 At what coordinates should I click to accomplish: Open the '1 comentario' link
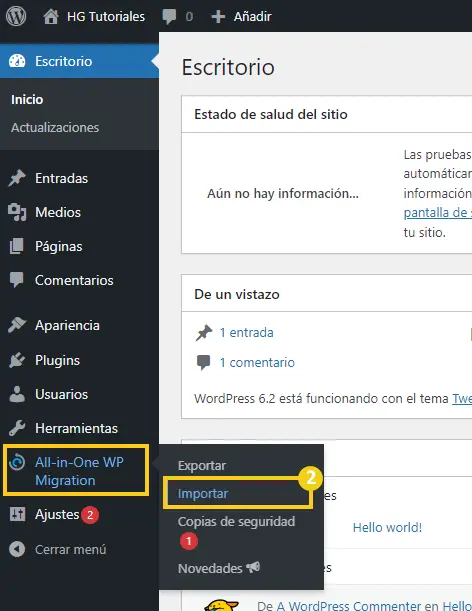(257, 362)
